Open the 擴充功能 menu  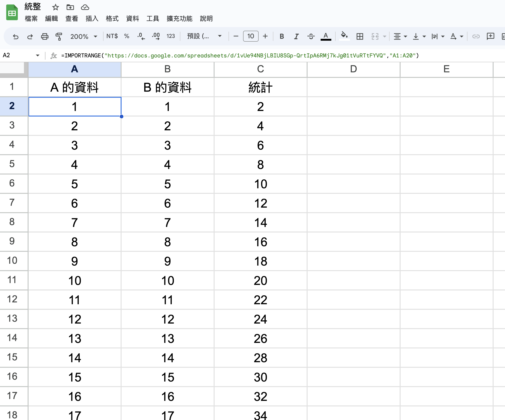179,19
